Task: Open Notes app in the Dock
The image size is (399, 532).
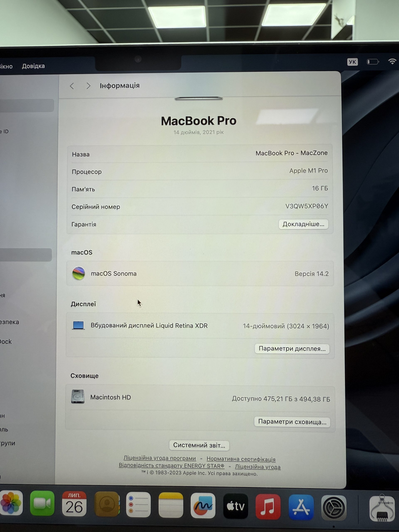Action: pyautogui.click(x=171, y=505)
